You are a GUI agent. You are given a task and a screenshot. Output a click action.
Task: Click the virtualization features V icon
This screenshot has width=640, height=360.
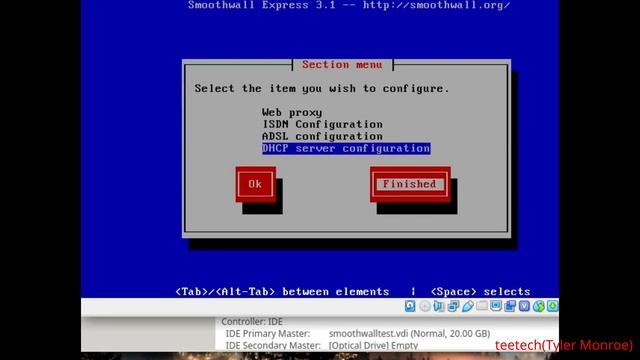click(x=524, y=306)
